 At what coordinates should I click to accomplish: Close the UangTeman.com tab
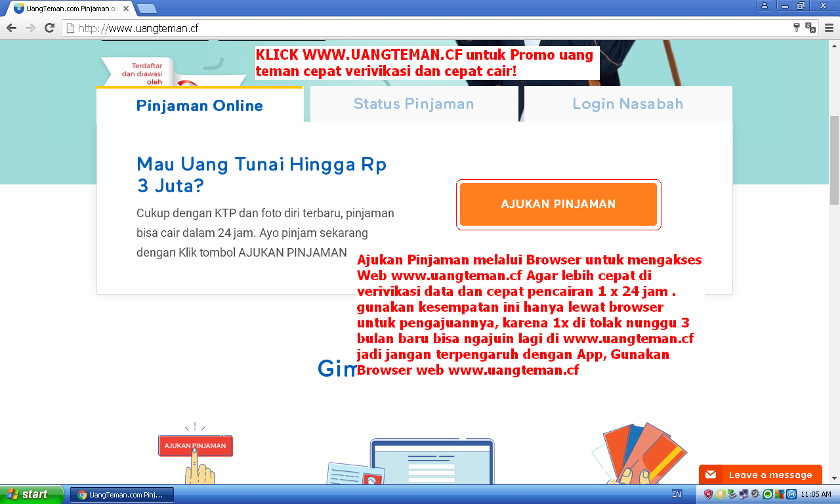126,9
